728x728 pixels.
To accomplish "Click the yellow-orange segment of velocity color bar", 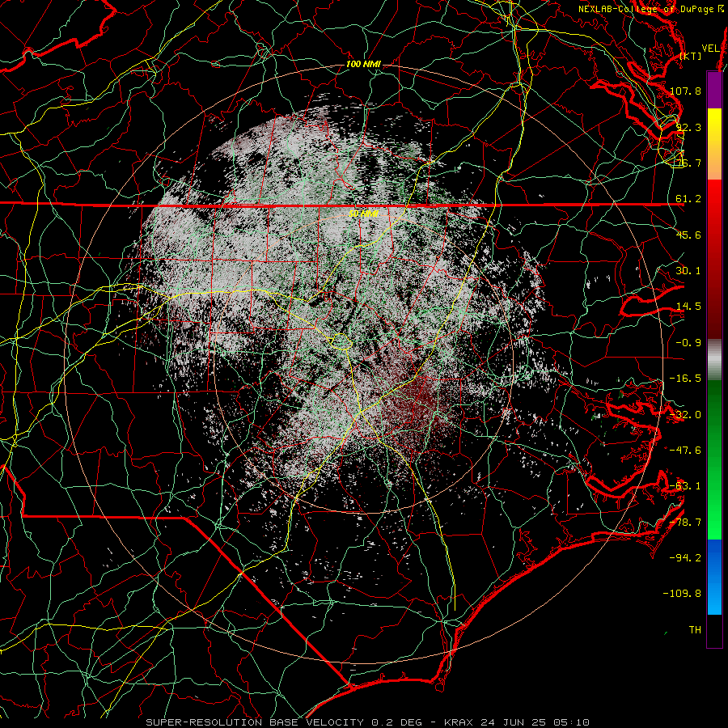I will point(714,144).
